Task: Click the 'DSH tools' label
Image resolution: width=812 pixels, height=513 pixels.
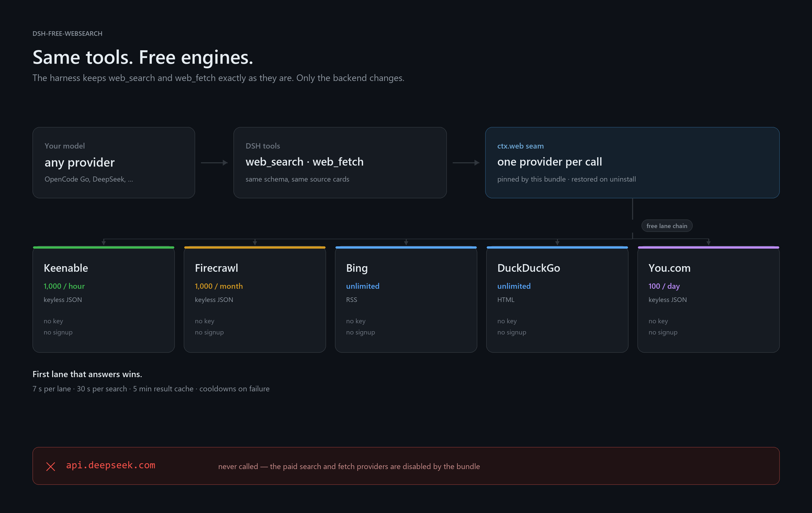Action: 263,146
